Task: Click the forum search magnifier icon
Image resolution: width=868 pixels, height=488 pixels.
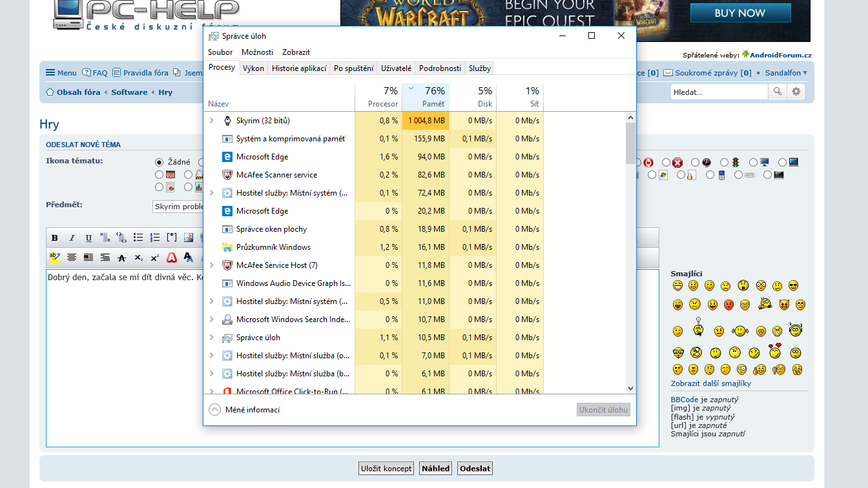Action: pyautogui.click(x=778, y=92)
